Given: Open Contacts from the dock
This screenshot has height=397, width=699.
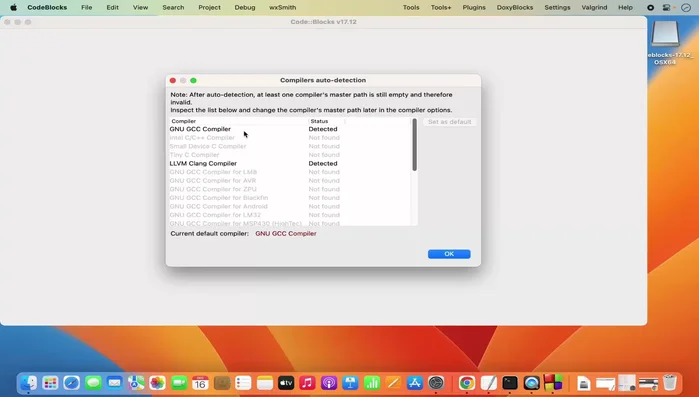Looking at the screenshot, I should pos(222,383).
